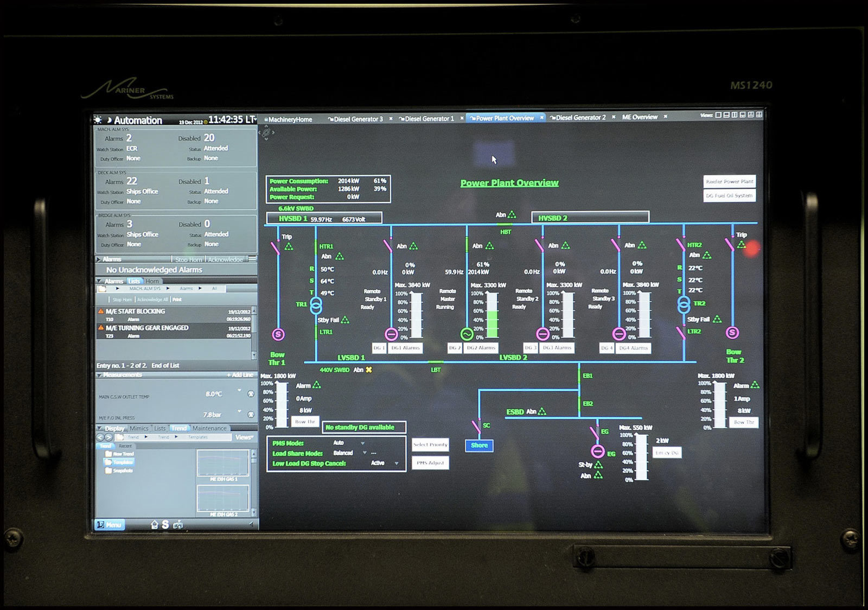
Task: Click the EG emergency generator symbol
Action: [597, 452]
